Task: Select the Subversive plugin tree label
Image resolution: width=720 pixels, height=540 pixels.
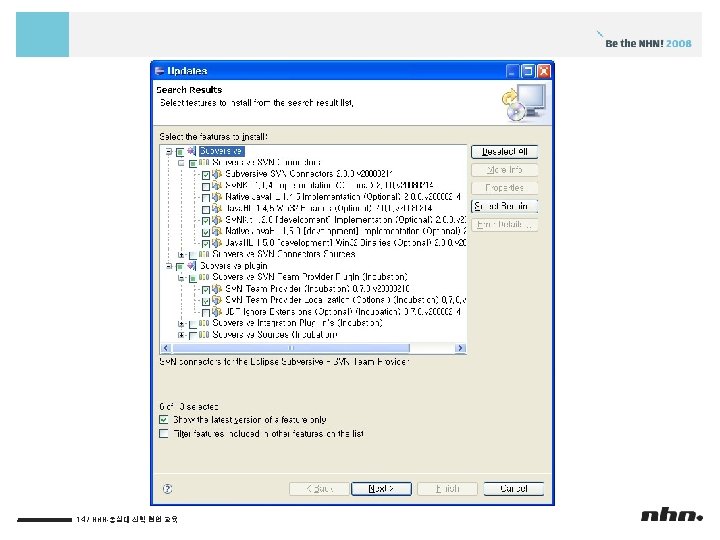Action: click(233, 266)
